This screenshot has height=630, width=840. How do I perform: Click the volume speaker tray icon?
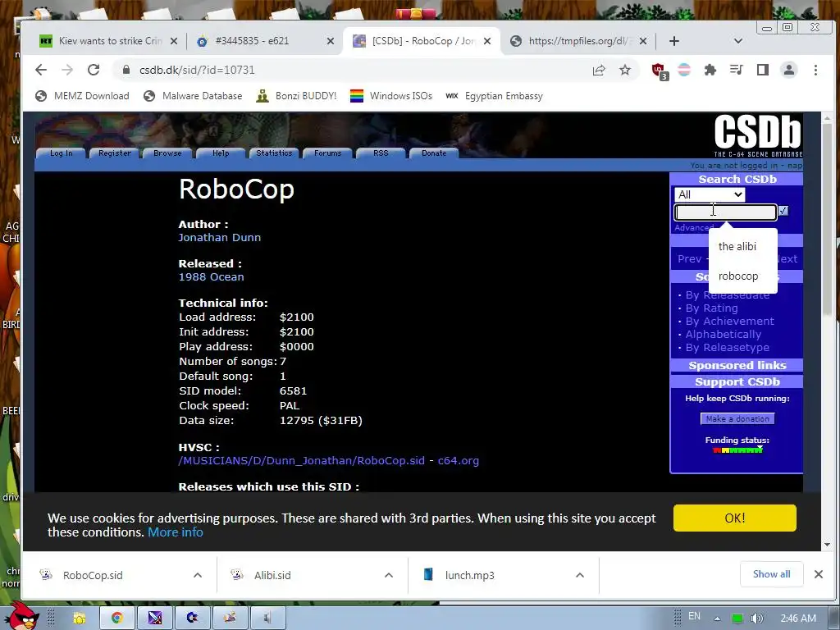point(757,619)
